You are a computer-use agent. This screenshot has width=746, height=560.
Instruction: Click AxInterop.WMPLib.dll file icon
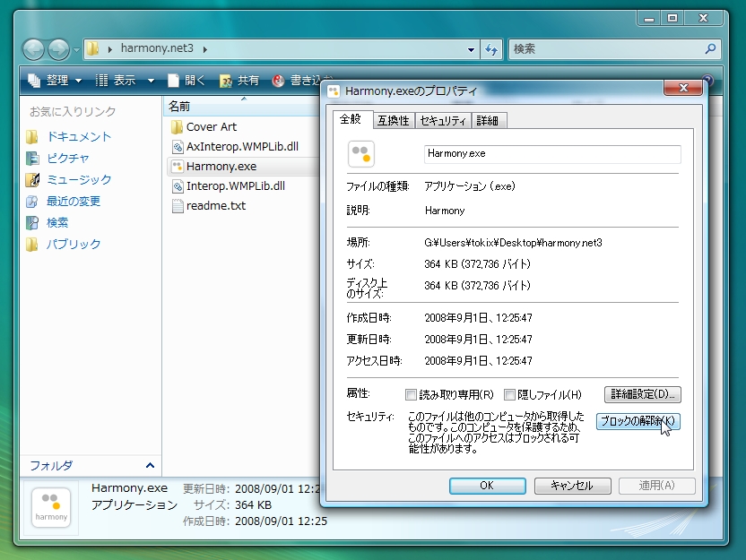click(177, 147)
